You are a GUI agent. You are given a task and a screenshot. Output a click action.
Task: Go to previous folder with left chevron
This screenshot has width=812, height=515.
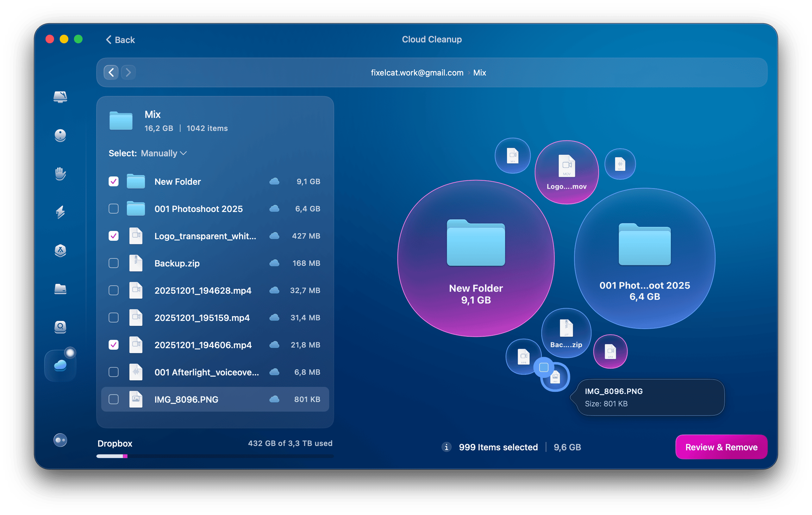pos(111,72)
